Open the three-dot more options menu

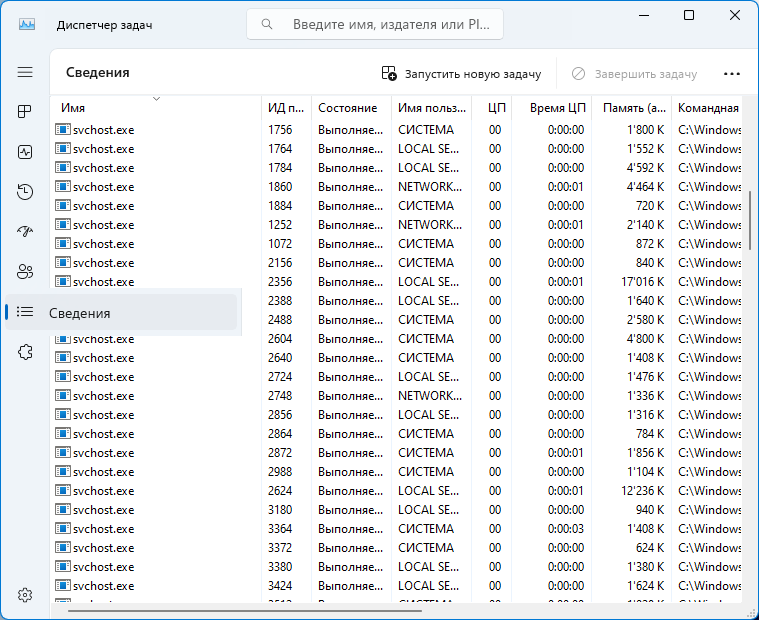731,74
